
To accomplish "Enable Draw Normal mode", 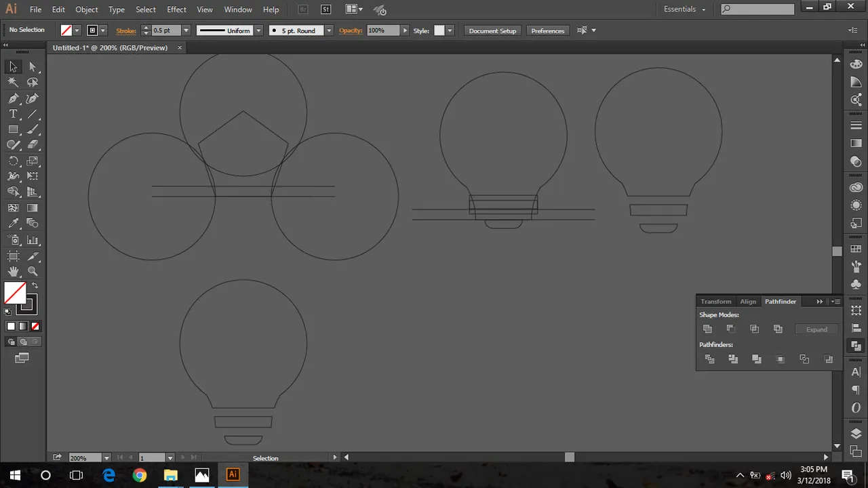I will (12, 342).
